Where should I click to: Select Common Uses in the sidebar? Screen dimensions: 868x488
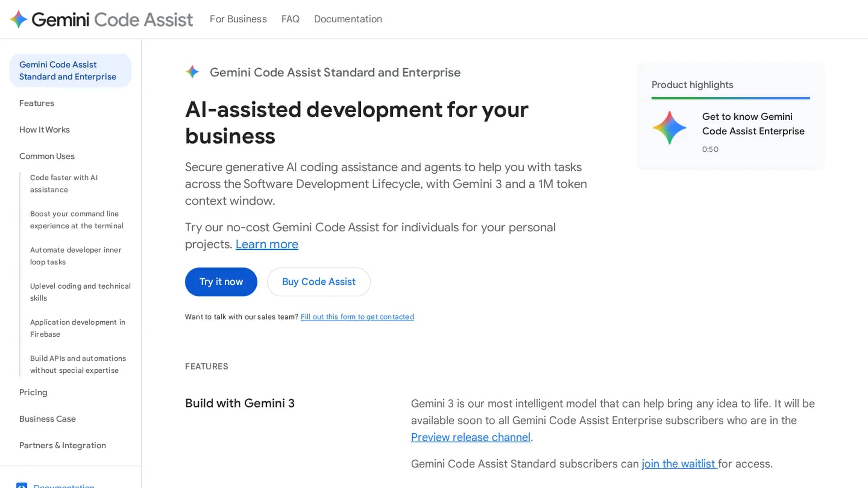pos(47,156)
